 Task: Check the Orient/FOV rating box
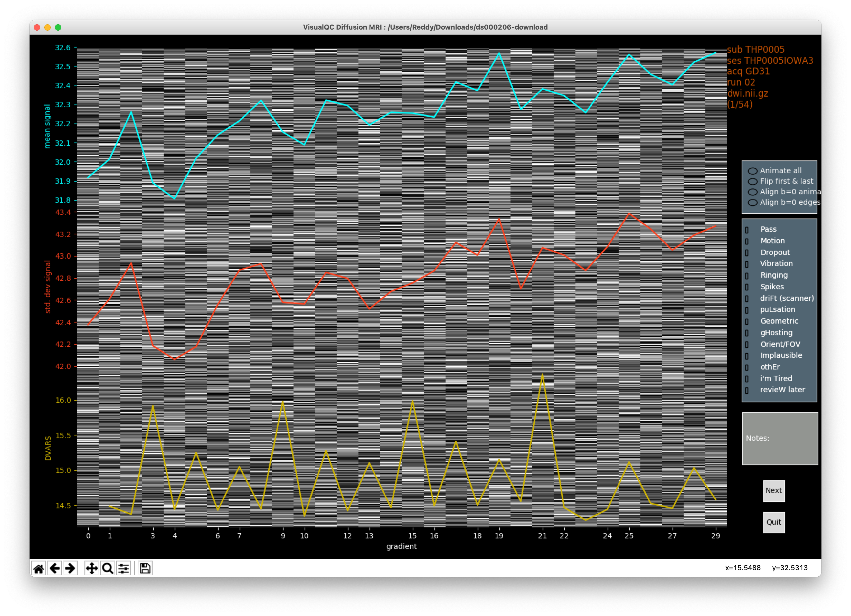[747, 344]
